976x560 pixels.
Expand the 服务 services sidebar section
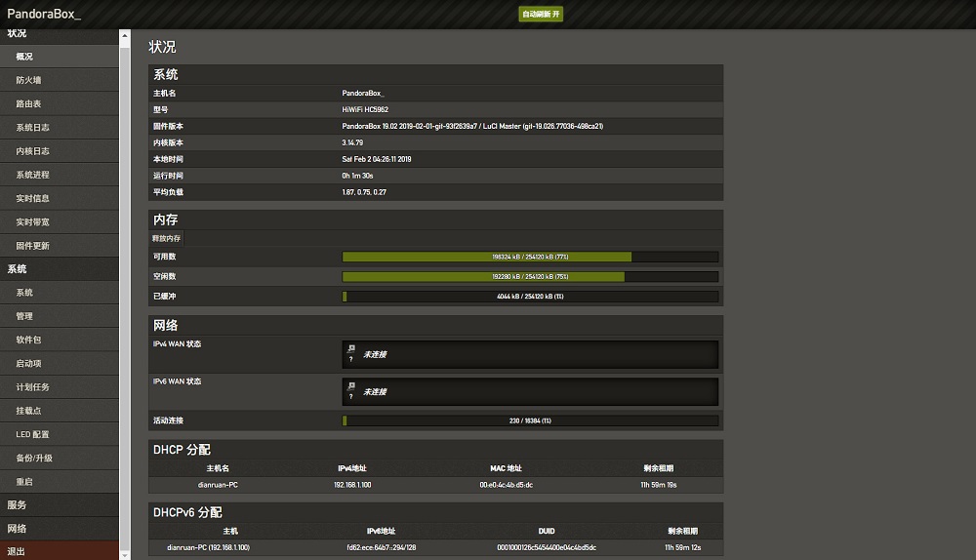click(x=60, y=504)
